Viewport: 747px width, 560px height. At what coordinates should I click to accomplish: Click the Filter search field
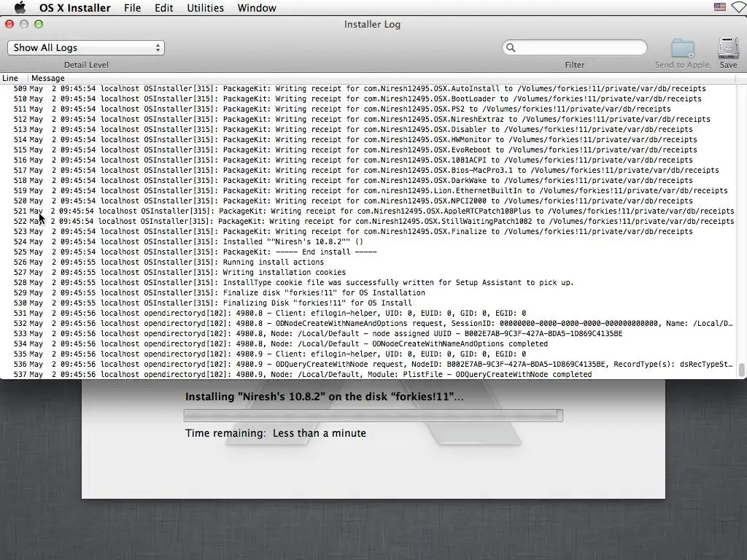click(x=575, y=47)
